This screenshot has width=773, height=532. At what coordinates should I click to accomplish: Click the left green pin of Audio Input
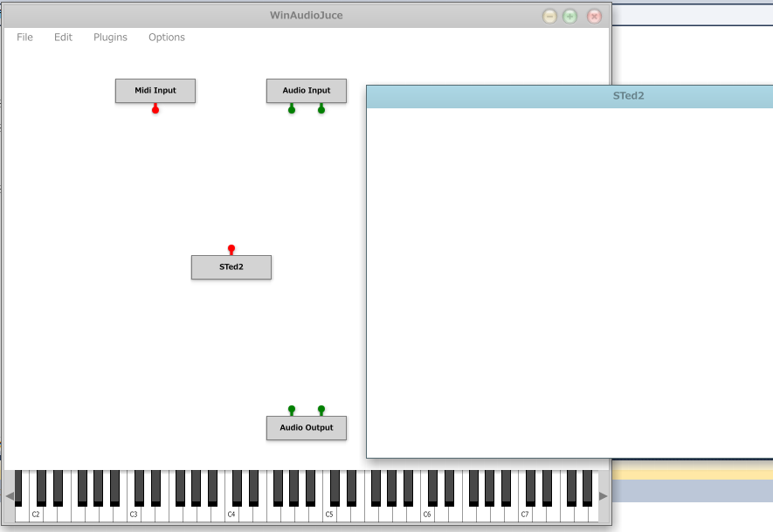[292, 109]
